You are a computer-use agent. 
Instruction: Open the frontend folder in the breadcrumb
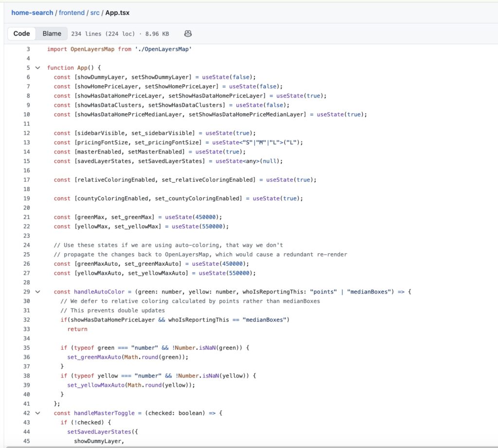71,13
